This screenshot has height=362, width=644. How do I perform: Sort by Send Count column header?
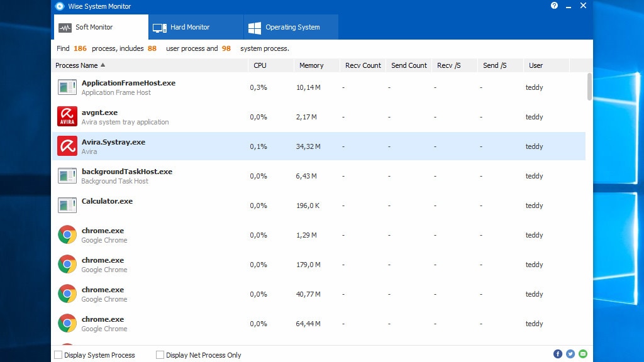coord(409,65)
